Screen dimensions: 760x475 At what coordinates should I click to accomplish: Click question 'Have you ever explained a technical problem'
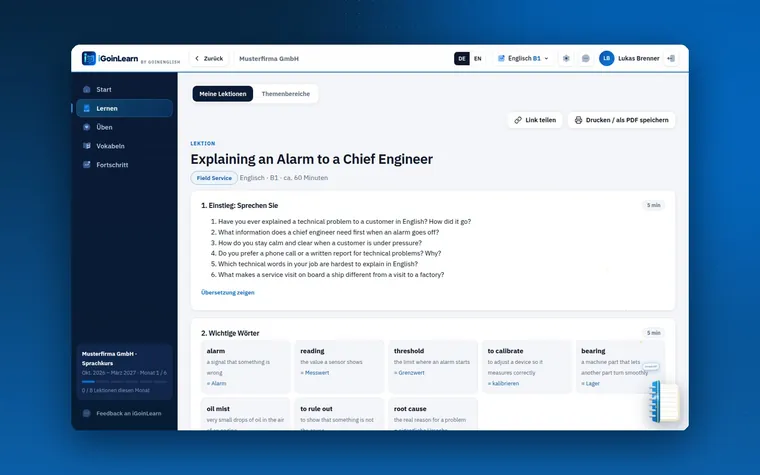(x=344, y=222)
